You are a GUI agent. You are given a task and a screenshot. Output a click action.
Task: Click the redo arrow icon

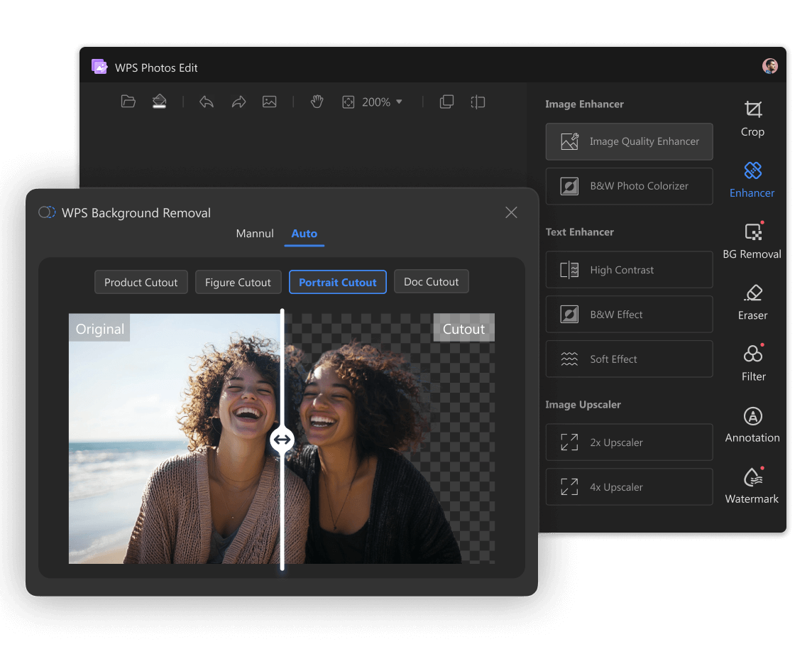[x=238, y=102]
